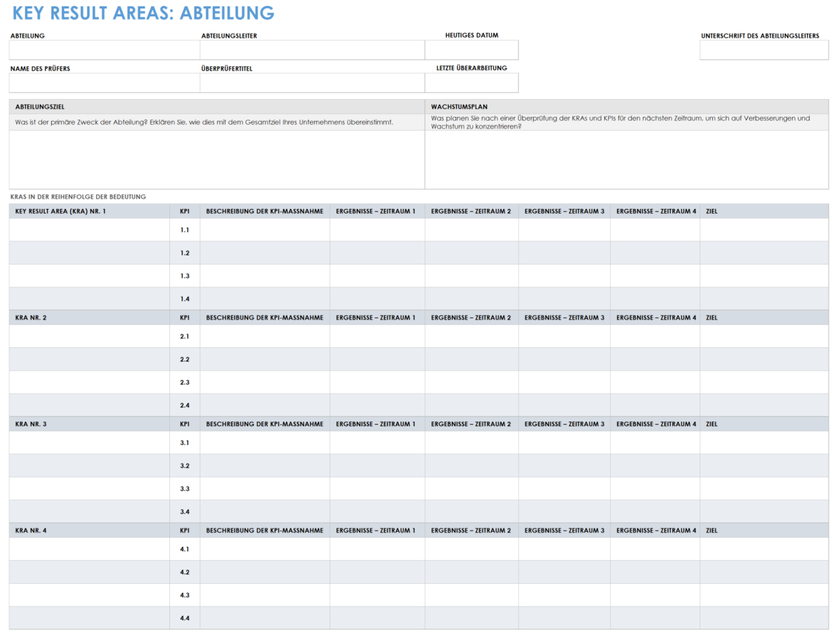The height and width of the screenshot is (635, 840).
Task: Click the KRAS IN DER REIHENFOLGE DER BEDEUTUNG label
Action: click(x=78, y=197)
